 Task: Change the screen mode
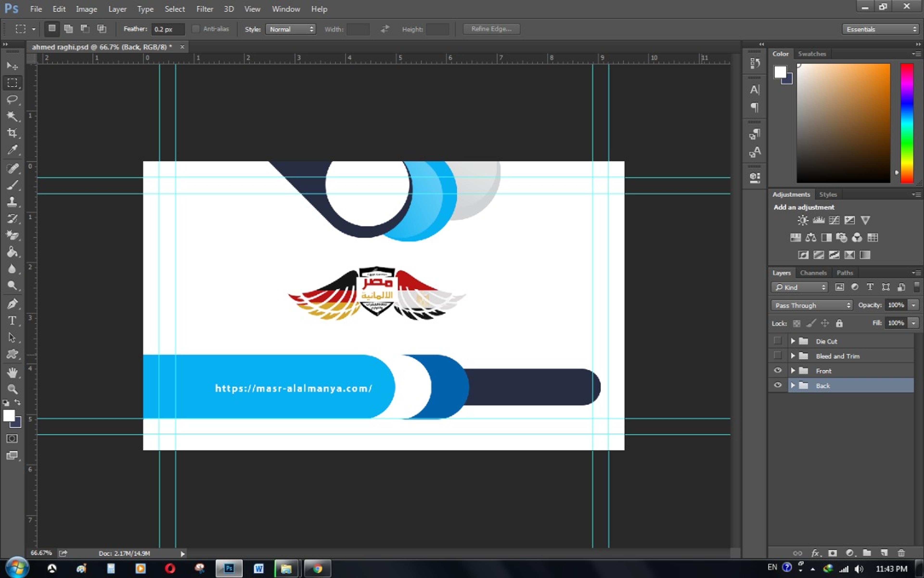click(12, 455)
